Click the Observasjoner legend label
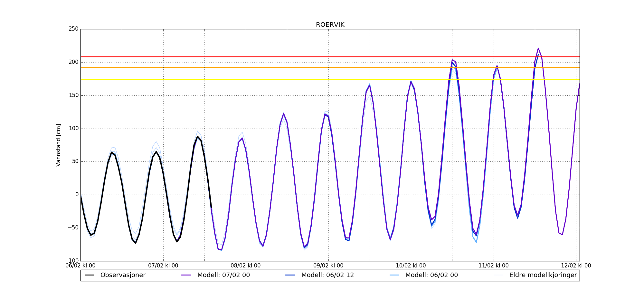The width and height of the screenshot is (644, 290). 123,275
